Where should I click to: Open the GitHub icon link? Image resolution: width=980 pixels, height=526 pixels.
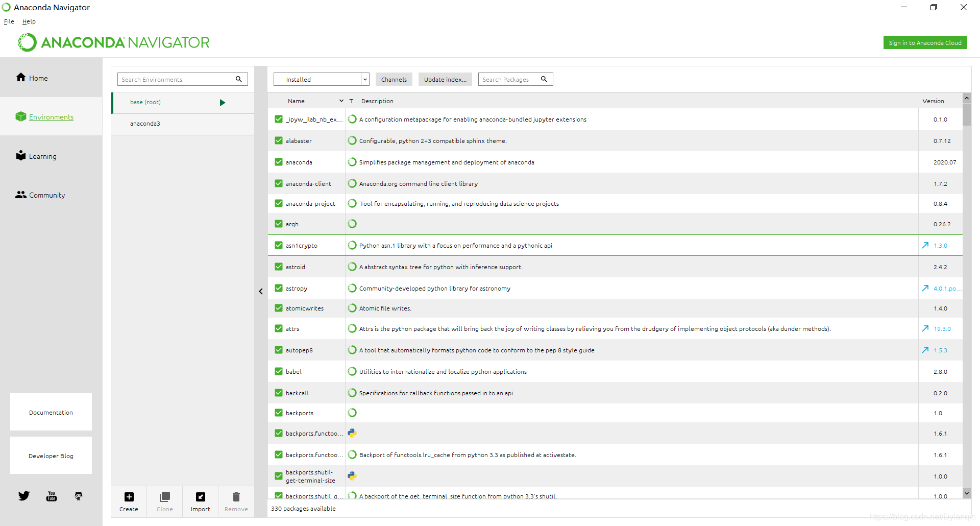(79, 496)
